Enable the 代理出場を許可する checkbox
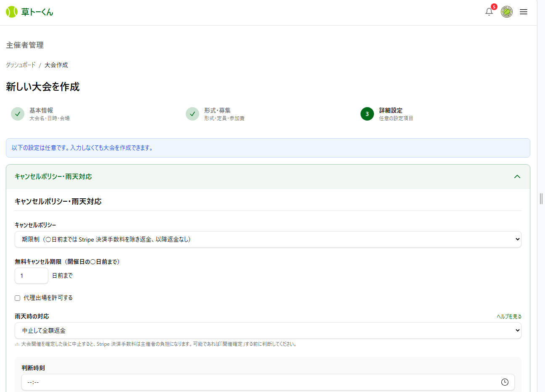 [x=18, y=298]
